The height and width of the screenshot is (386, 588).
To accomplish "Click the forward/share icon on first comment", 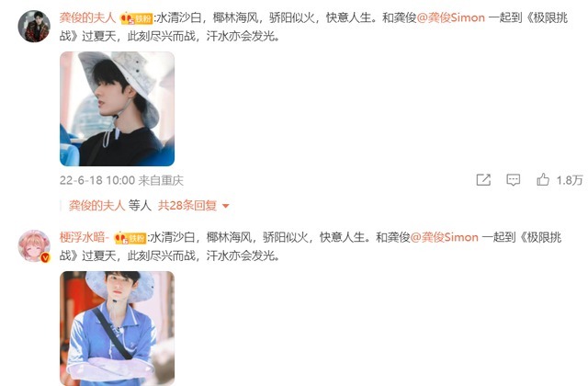I will pyautogui.click(x=483, y=180).
